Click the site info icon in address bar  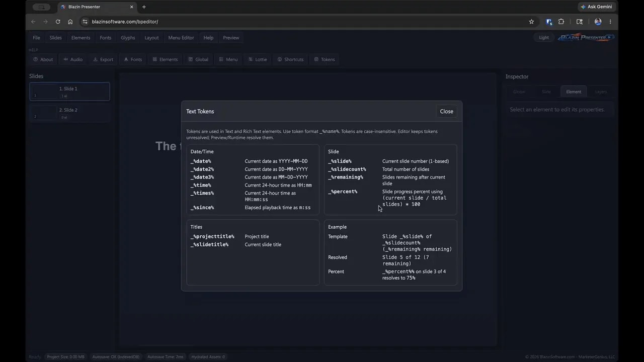pyautogui.click(x=85, y=22)
